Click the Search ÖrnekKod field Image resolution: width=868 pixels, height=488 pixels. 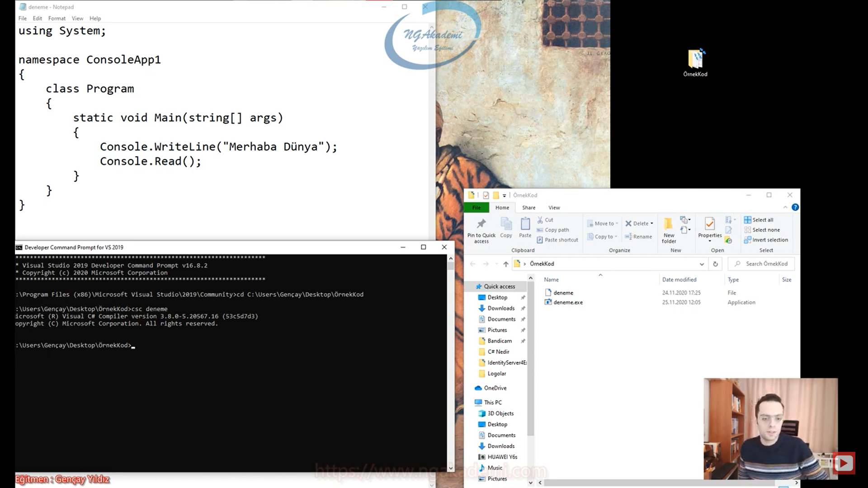pyautogui.click(x=761, y=264)
